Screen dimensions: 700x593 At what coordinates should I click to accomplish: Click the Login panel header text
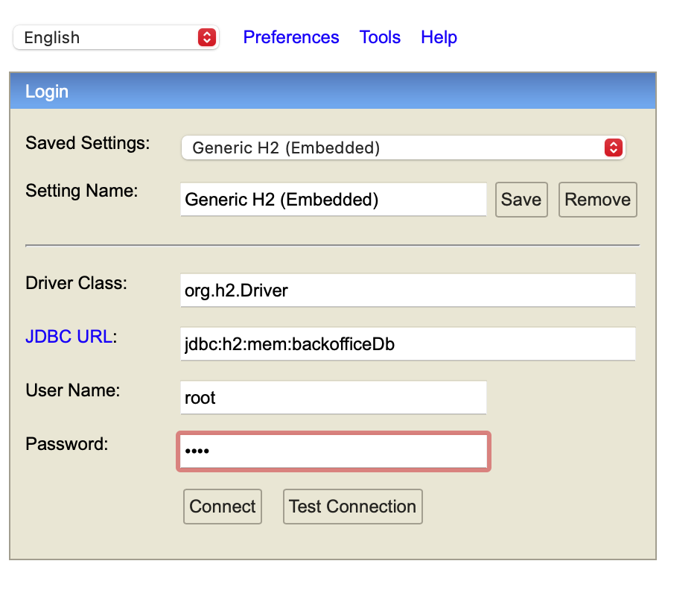pos(47,92)
